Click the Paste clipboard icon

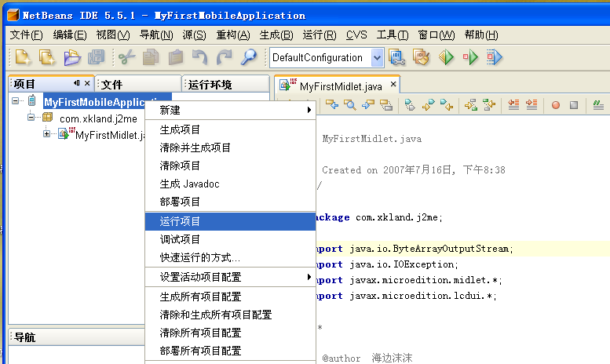176,57
